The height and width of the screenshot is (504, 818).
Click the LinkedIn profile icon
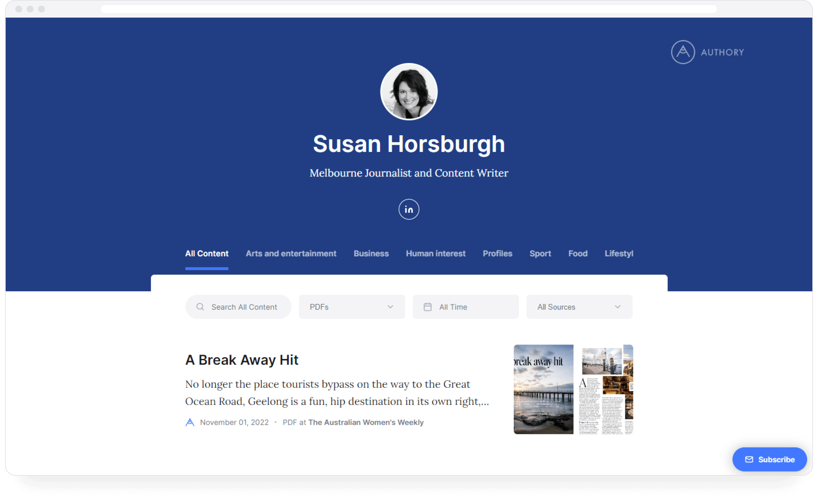[408, 209]
